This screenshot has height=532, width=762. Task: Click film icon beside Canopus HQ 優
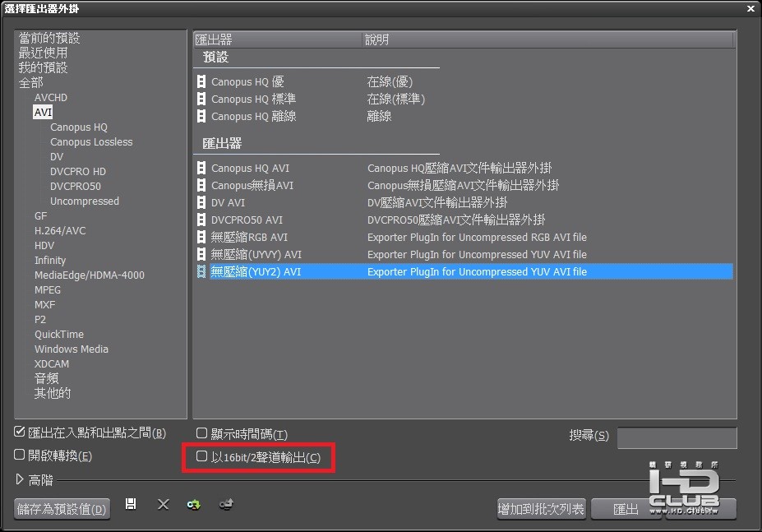click(201, 81)
